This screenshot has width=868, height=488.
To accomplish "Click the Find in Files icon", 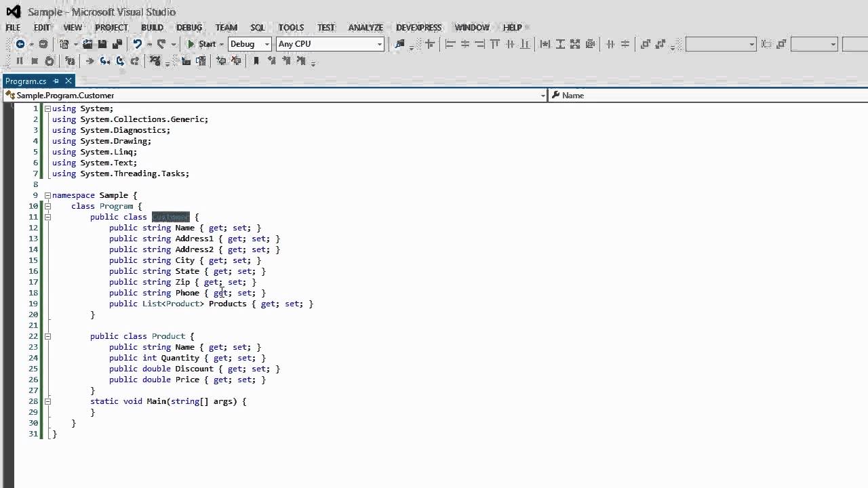I will point(399,44).
